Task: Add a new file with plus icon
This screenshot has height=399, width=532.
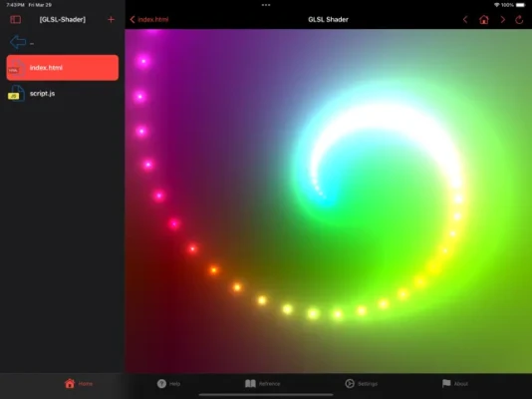Action: point(111,19)
